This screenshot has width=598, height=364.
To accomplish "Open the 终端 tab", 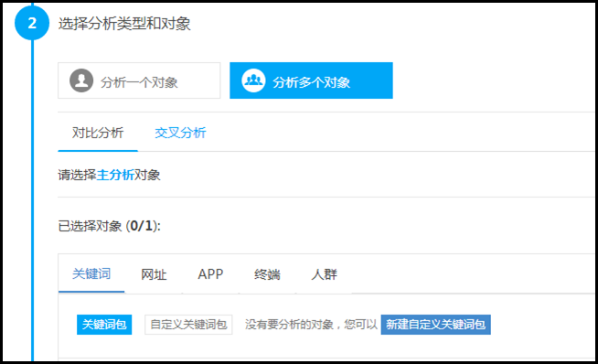I will coord(267,274).
